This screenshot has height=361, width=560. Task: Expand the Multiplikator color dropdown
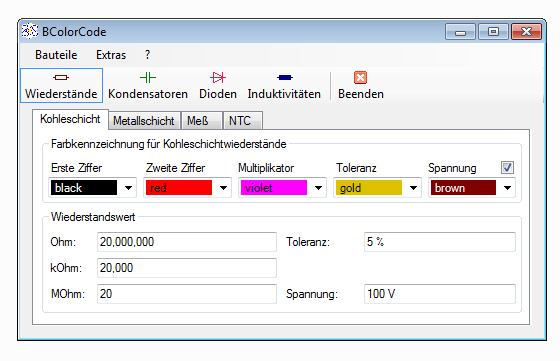319,188
